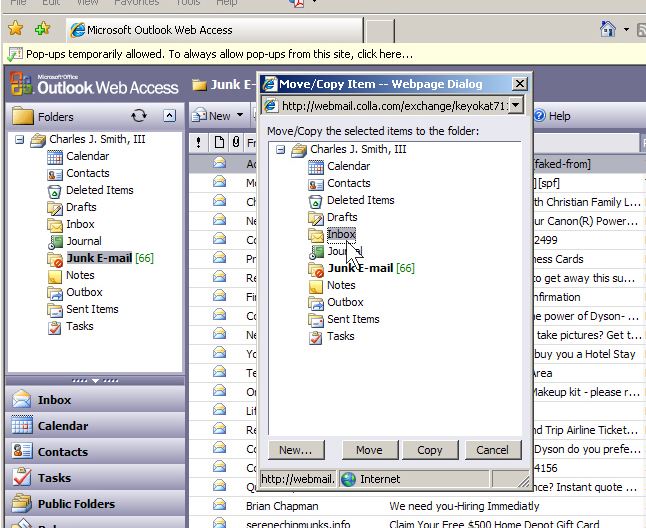Click the Calendar navigation bar button
646x528 pixels.
tap(95, 425)
